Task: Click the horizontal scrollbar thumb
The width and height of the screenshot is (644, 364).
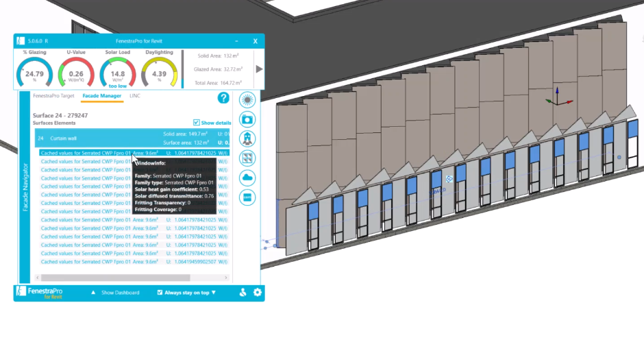Action: tap(115, 278)
